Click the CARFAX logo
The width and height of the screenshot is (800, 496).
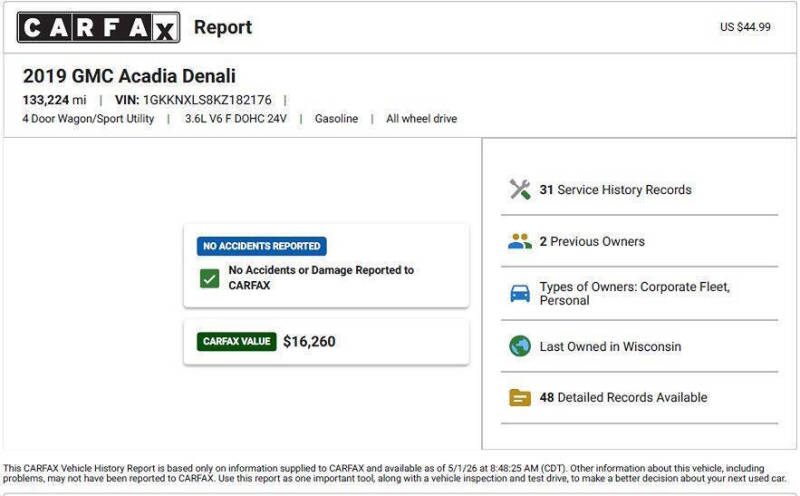(98, 27)
